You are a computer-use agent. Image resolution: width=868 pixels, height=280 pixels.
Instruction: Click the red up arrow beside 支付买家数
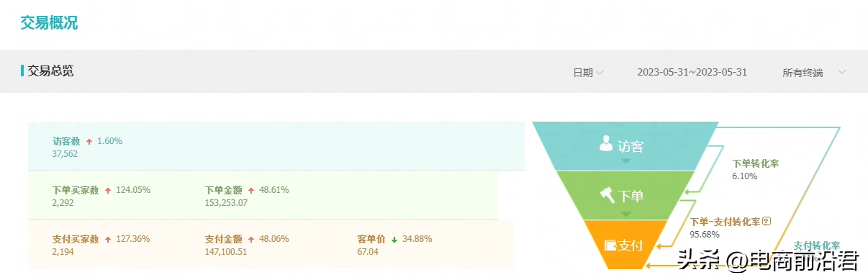point(108,240)
